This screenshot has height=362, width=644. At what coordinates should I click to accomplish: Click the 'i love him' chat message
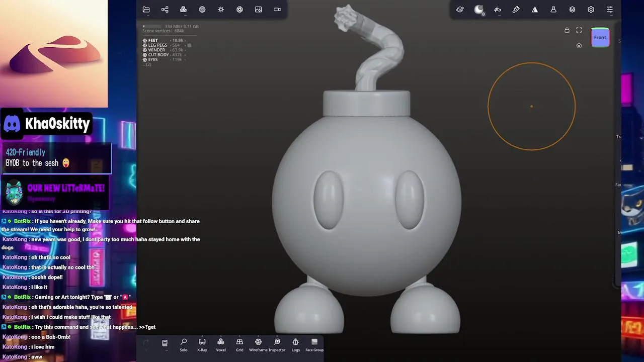(28, 347)
